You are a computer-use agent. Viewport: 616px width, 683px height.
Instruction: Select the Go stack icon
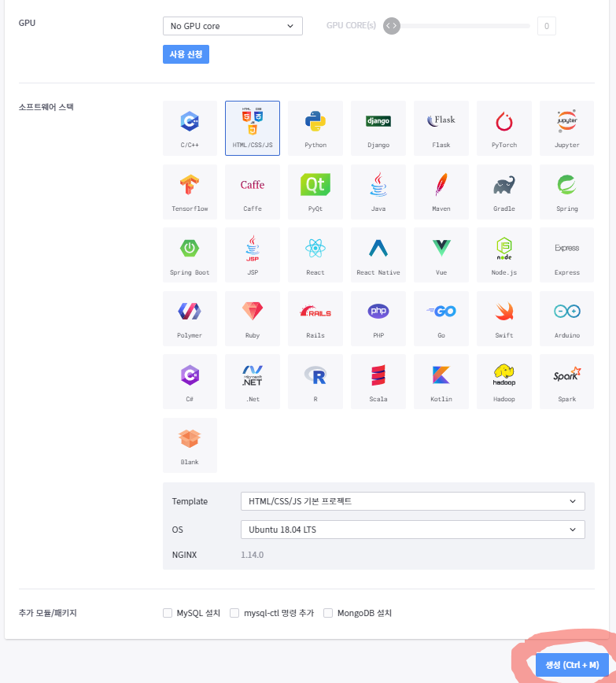[x=441, y=319]
